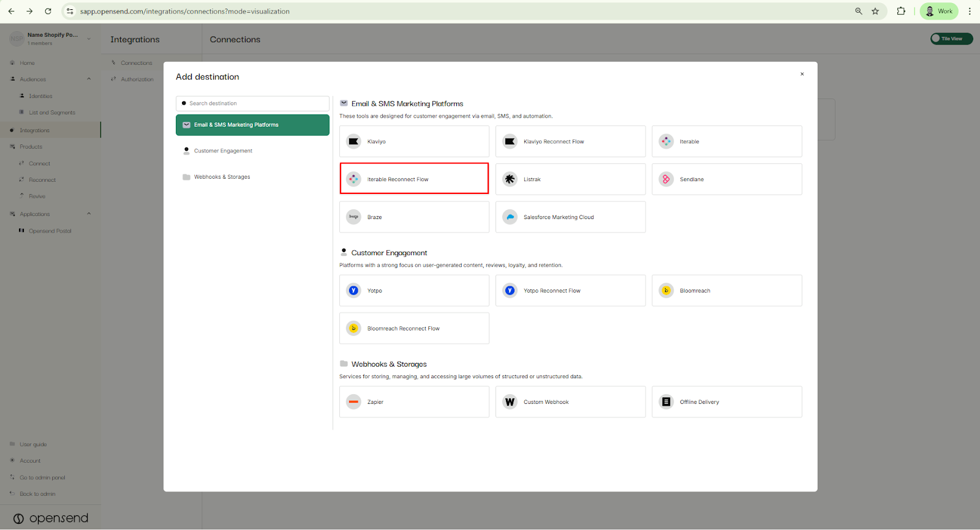Viewport: 980px width, 530px height.
Task: Click the Search destination field
Action: pyautogui.click(x=252, y=103)
